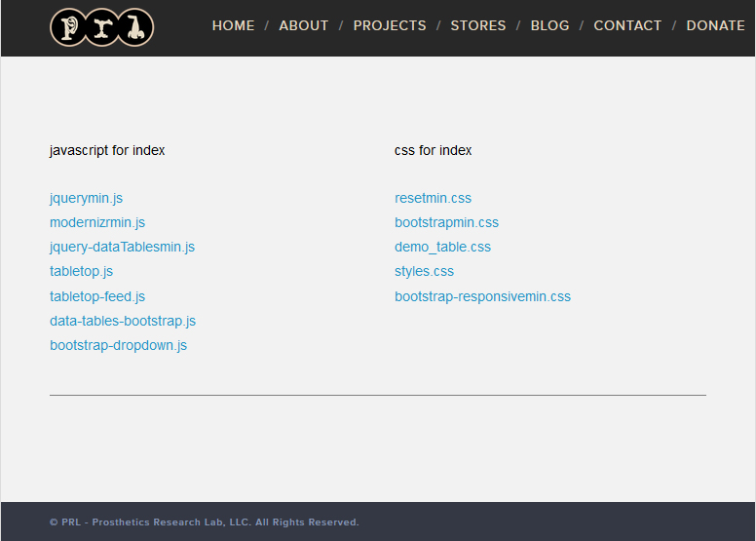
Task: Open the jquerymin.js link
Action: [x=87, y=198]
